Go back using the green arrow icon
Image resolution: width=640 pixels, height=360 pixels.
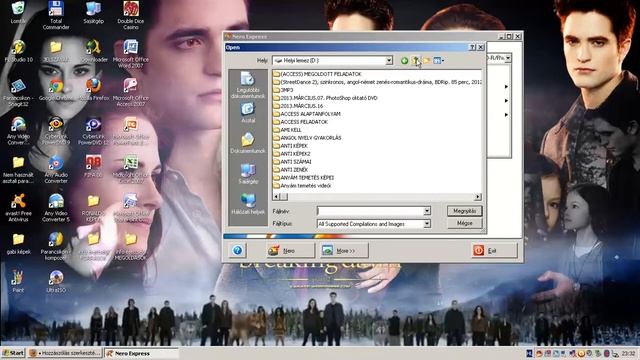404,61
